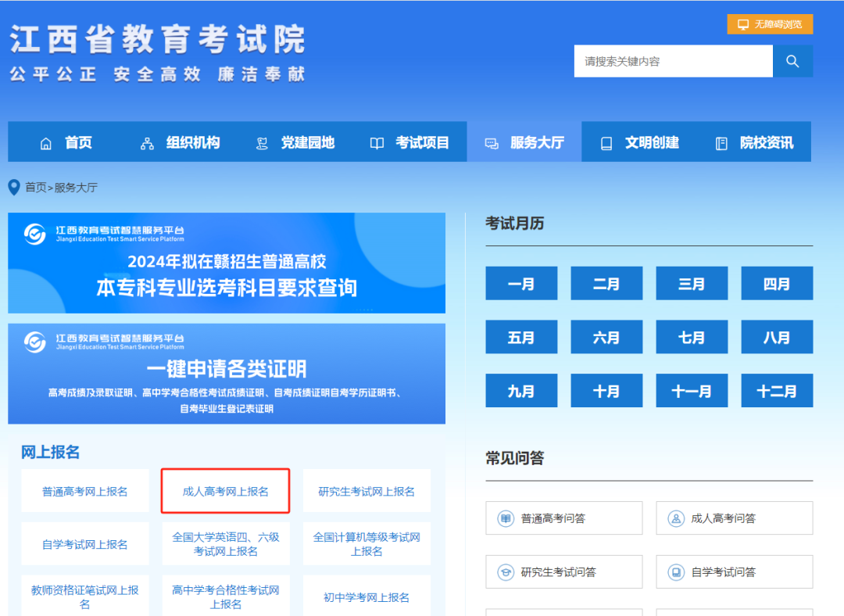Click the person icon on 成人高考问答

click(x=676, y=518)
